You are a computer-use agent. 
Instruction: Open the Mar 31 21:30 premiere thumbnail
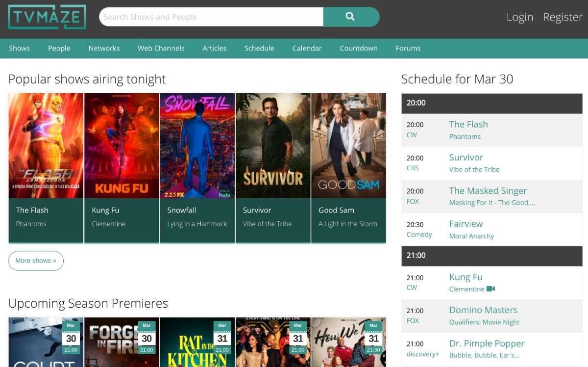point(348,342)
